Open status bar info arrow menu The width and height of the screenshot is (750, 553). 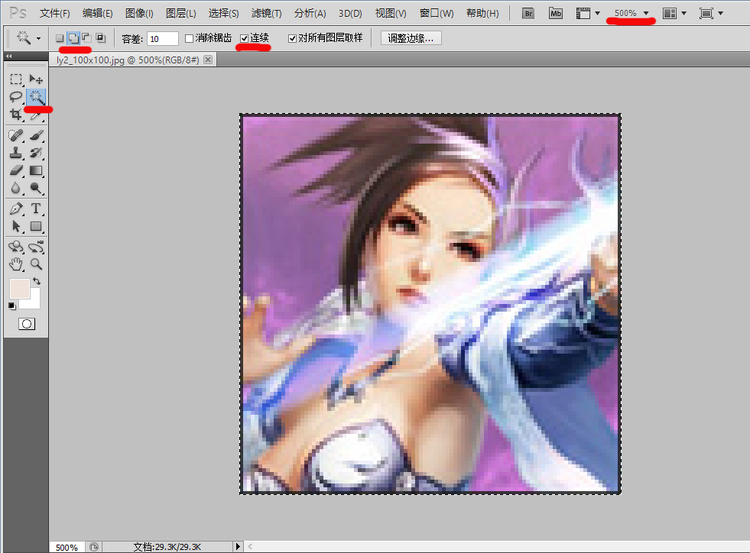(238, 546)
